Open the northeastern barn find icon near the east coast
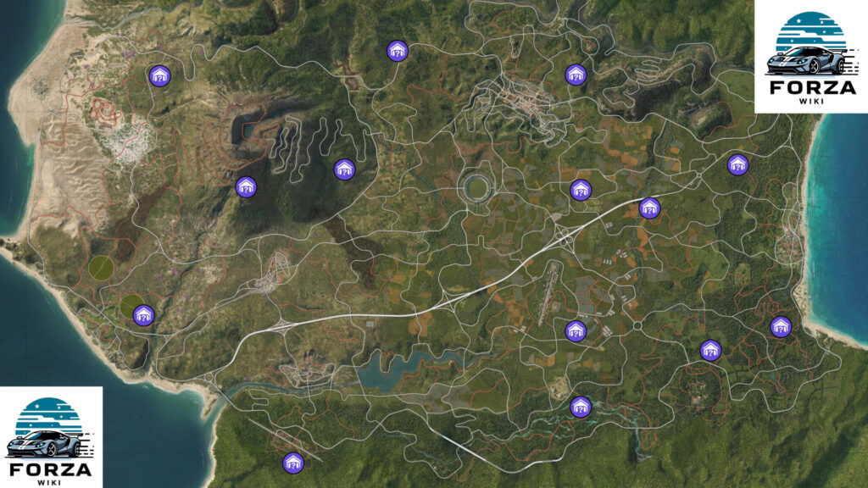The width and height of the screenshot is (868, 488). (x=737, y=165)
